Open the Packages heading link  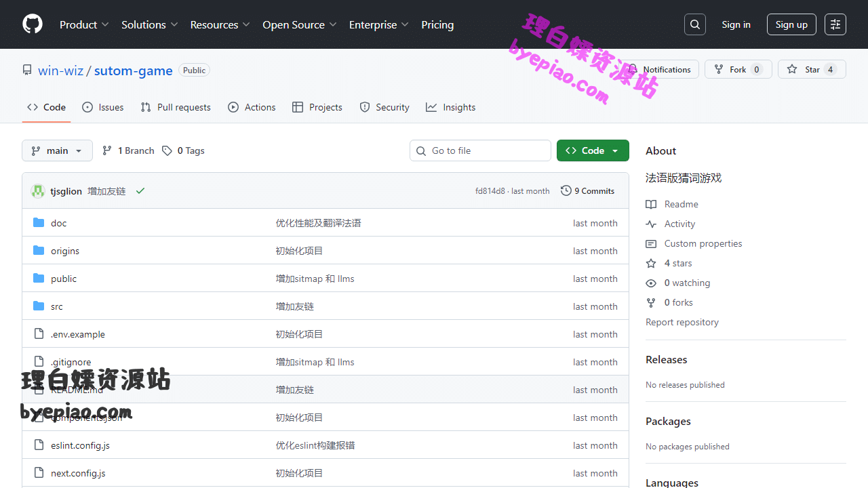668,421
